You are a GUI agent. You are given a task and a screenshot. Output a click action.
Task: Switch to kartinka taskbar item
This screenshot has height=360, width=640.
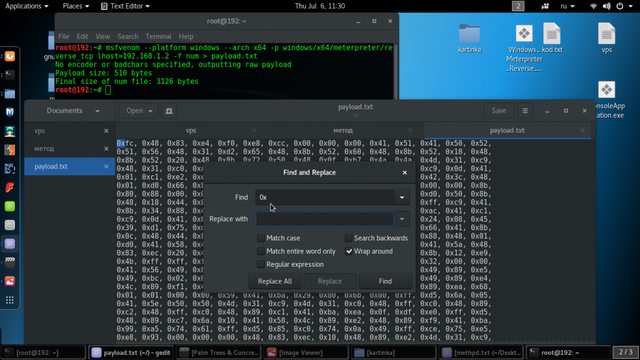(x=393, y=353)
